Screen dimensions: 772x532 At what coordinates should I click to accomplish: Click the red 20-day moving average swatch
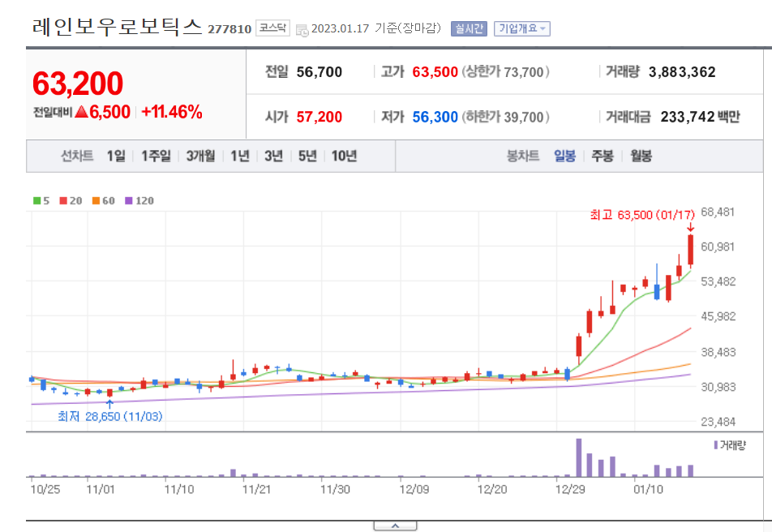63,200
